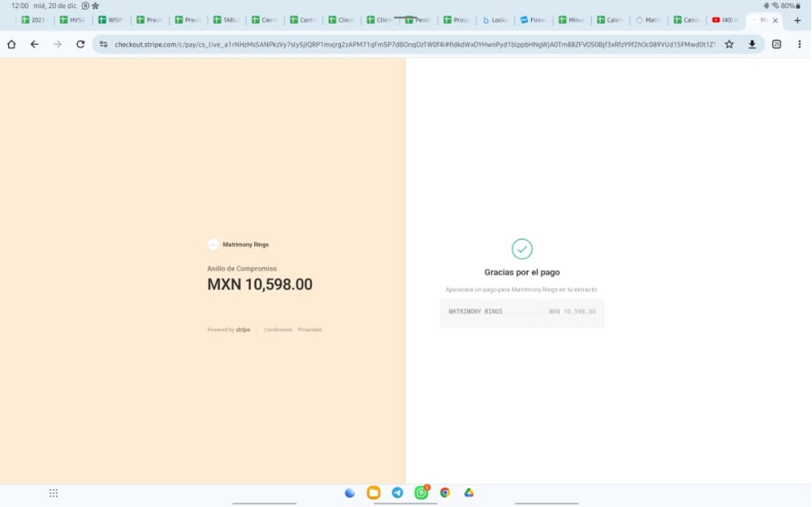Navigate back to the previous page

pyautogui.click(x=34, y=45)
